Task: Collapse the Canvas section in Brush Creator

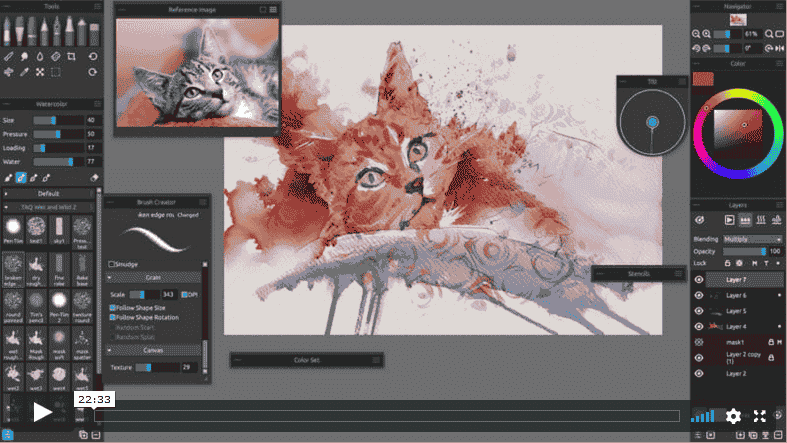Action: pos(109,350)
